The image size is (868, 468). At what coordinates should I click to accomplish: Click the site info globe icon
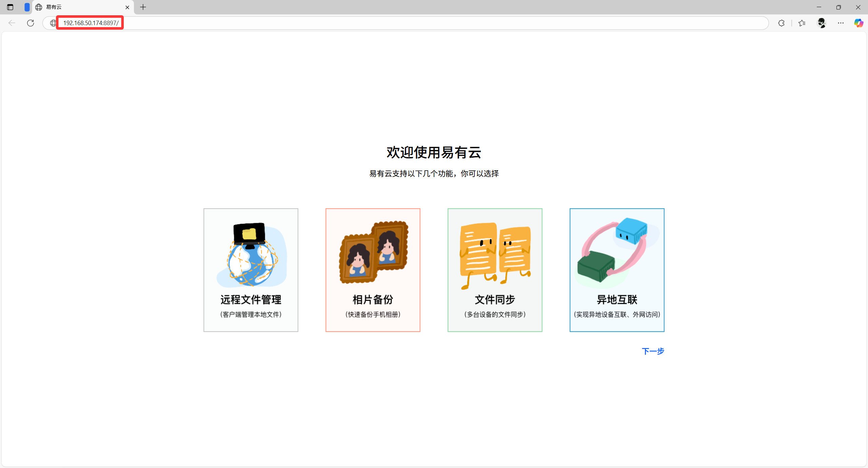coord(53,23)
